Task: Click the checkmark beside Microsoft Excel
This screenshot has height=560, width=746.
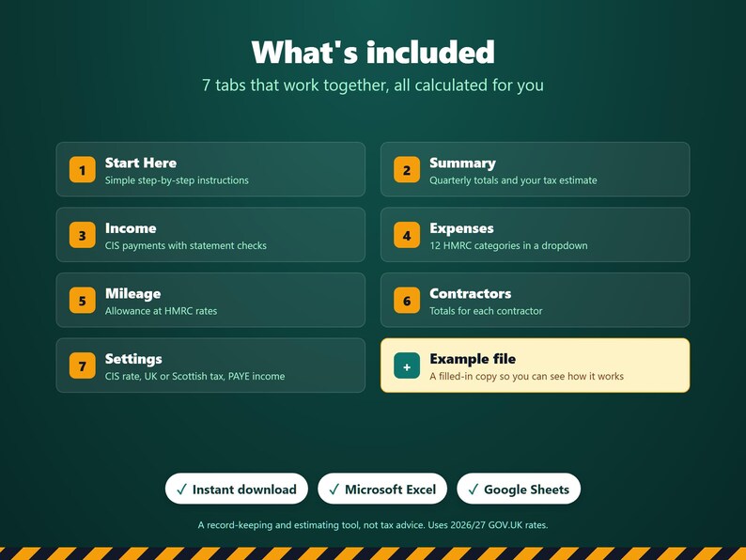Action: (334, 490)
